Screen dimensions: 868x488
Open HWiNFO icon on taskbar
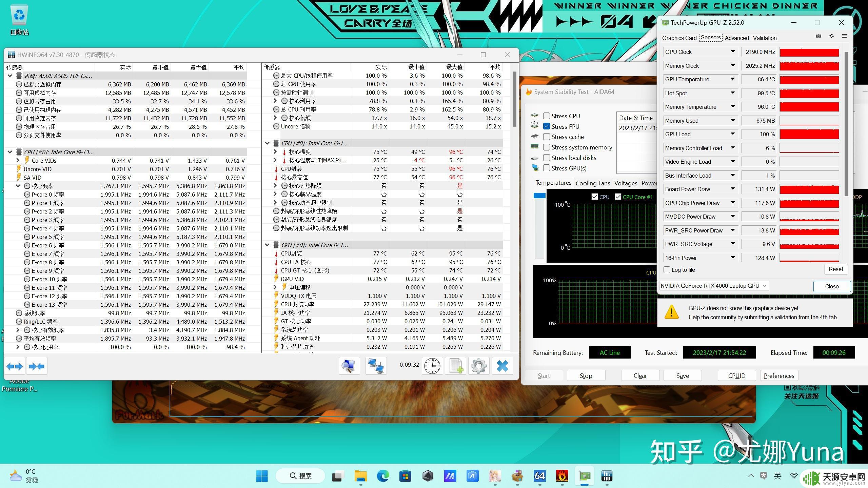point(607,476)
